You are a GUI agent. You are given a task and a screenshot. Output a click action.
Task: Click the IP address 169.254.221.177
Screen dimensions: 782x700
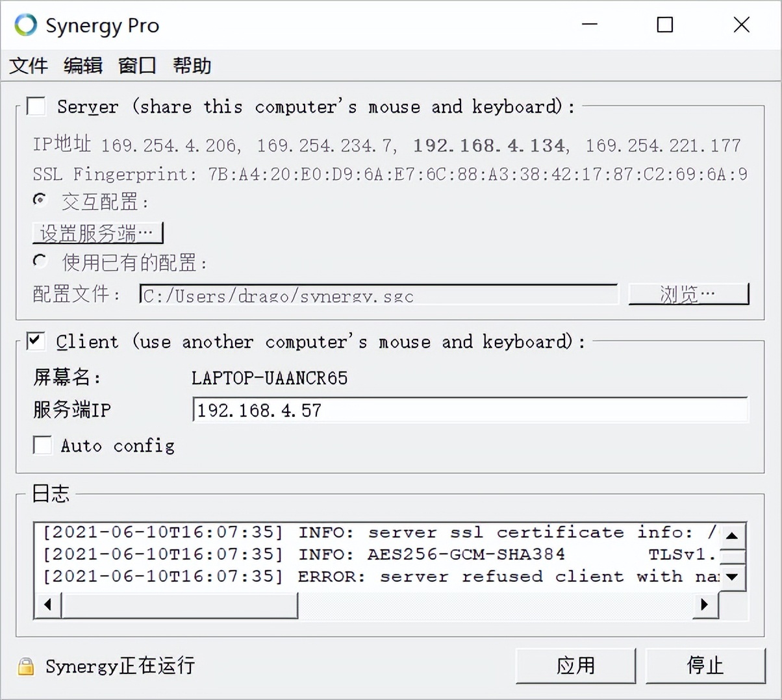click(x=663, y=145)
